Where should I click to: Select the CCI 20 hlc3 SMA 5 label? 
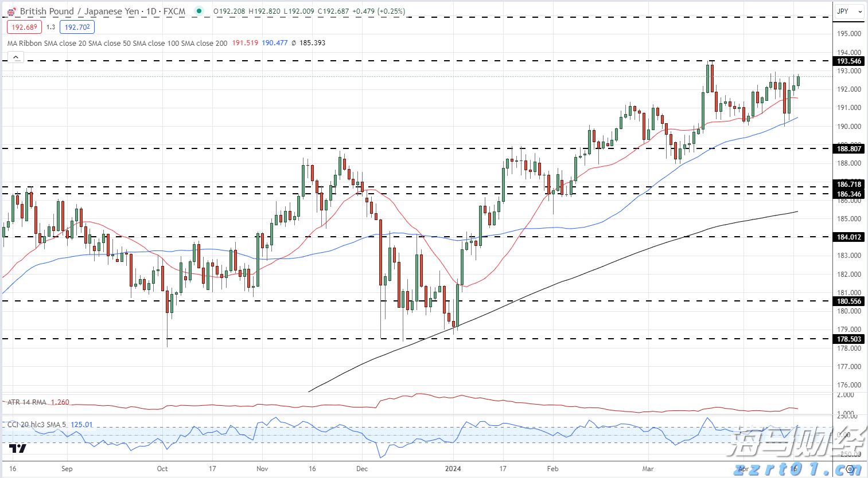pos(37,425)
